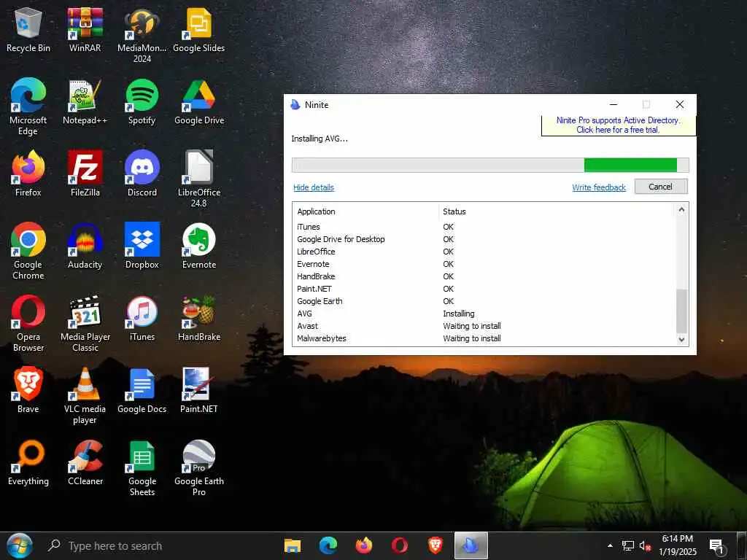Screen dimensions: 747x560
Task: Click the Evernote desktop icon
Action: click(198, 246)
